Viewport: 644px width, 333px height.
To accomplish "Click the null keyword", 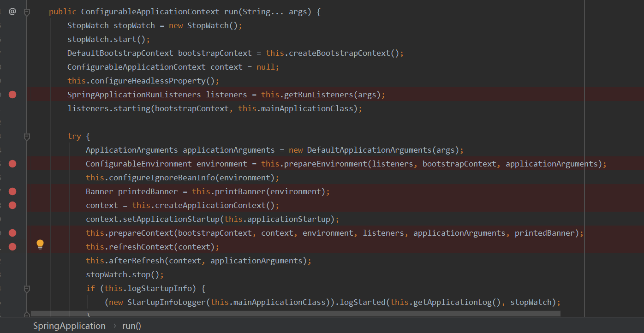I will click(x=265, y=67).
